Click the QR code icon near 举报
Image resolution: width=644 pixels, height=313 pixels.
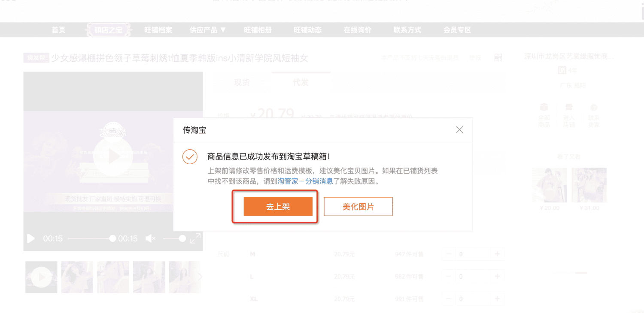click(498, 57)
